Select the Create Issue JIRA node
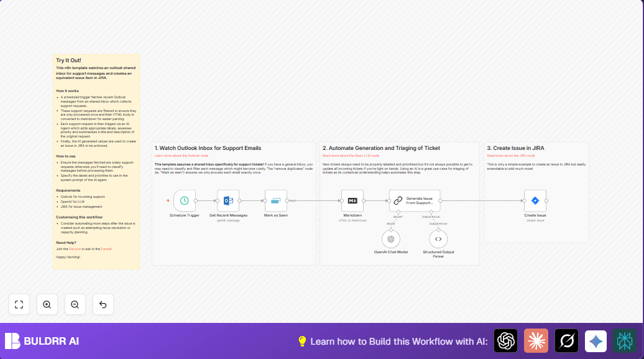The image size is (644, 359). pyautogui.click(x=535, y=201)
